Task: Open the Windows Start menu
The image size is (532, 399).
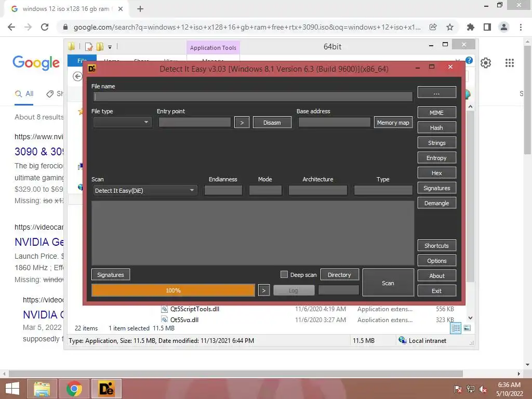Action: pyautogui.click(x=12, y=389)
